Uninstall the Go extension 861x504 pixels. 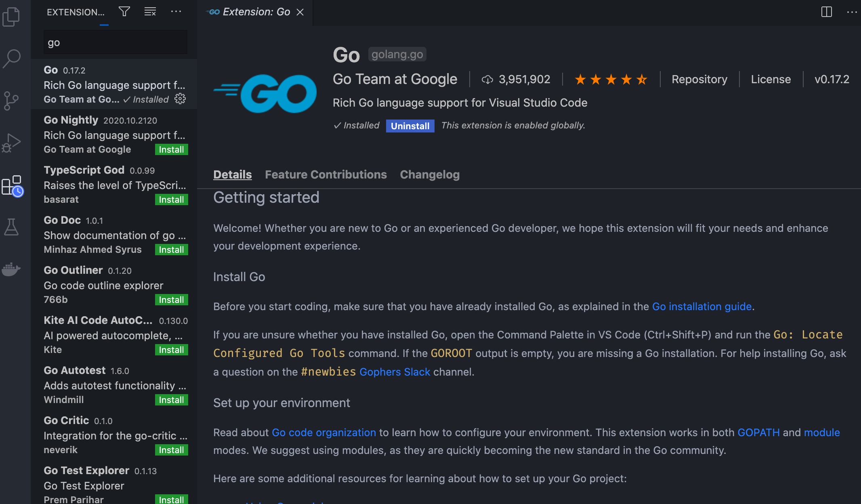click(409, 126)
